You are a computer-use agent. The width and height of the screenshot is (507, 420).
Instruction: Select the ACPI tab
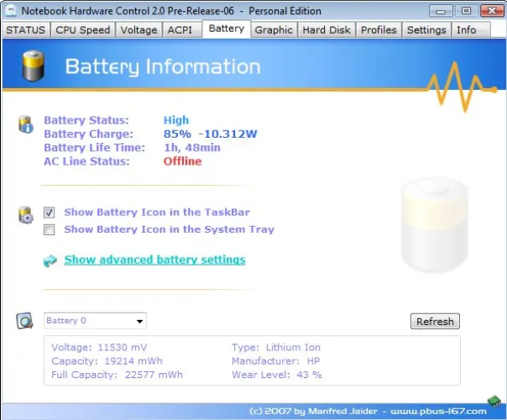180,29
